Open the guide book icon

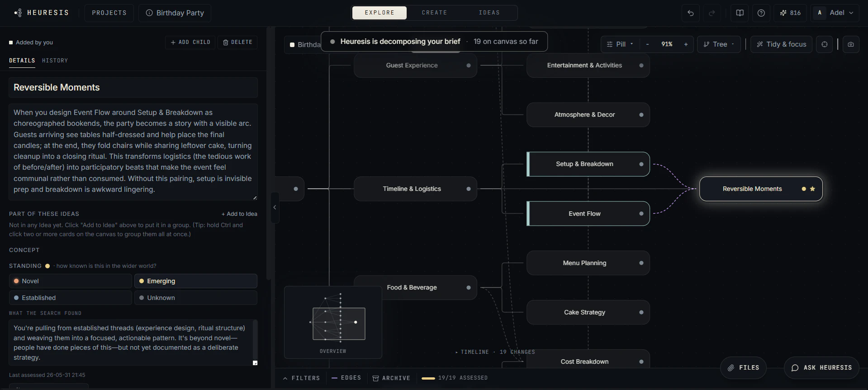click(x=740, y=13)
